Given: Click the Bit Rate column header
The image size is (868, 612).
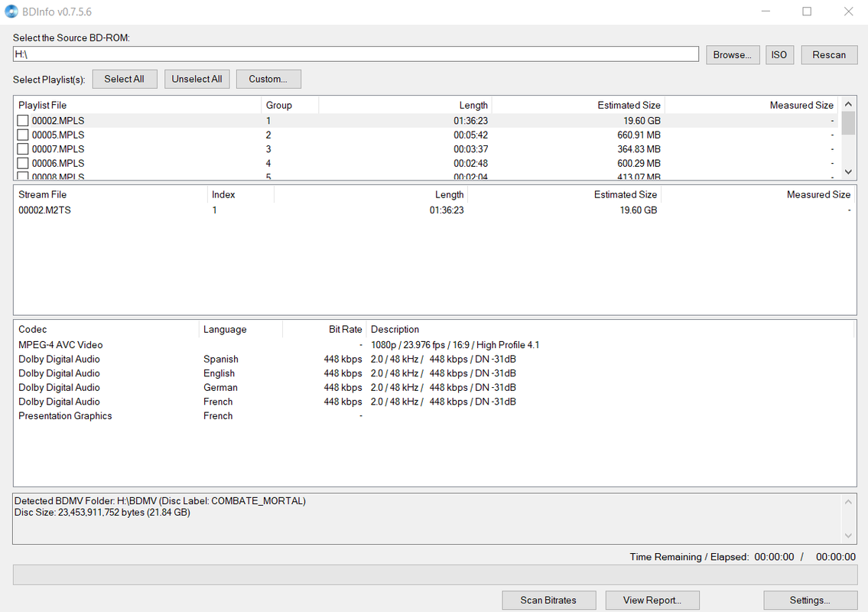Looking at the screenshot, I should click(324, 330).
